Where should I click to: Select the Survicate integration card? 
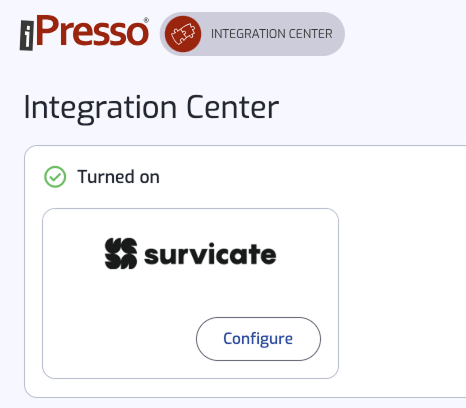click(190, 293)
